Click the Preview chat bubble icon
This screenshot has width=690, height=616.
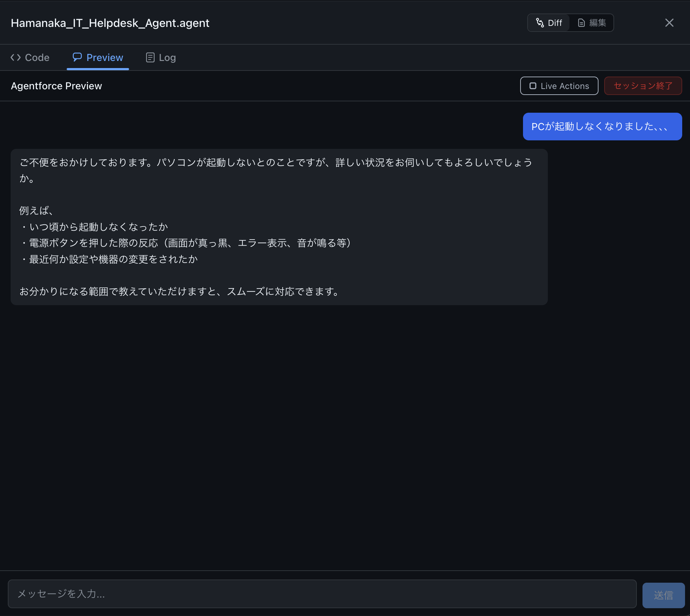tap(77, 57)
